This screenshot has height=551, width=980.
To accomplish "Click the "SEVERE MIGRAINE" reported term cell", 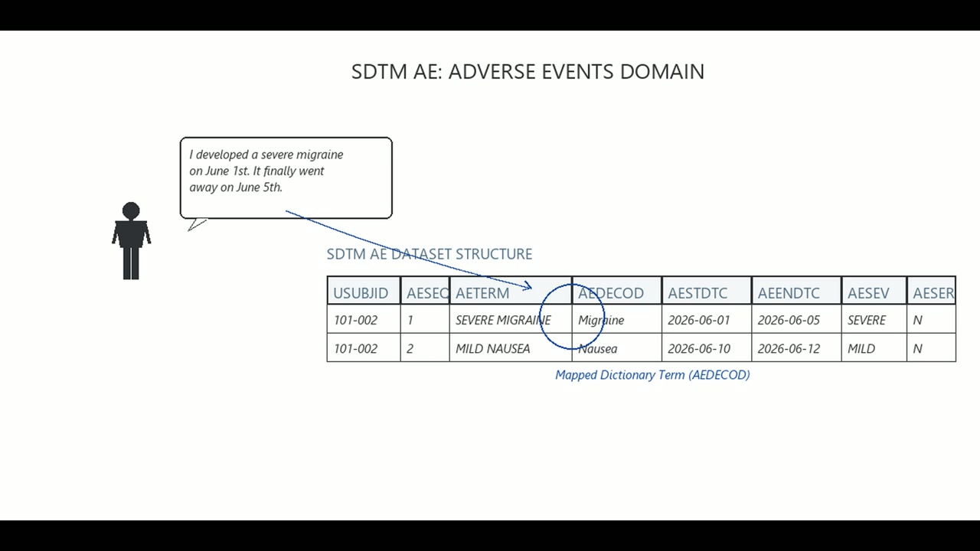I will [x=511, y=320].
